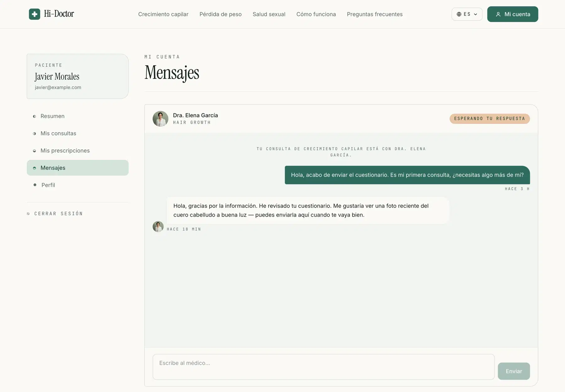Open the Crecimiento capilar menu item
The height and width of the screenshot is (392, 565).
163,14
